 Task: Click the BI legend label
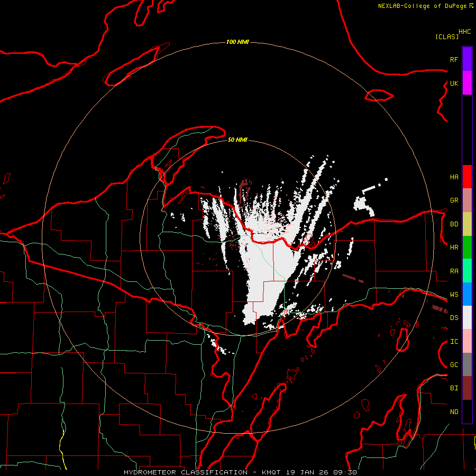click(x=454, y=388)
